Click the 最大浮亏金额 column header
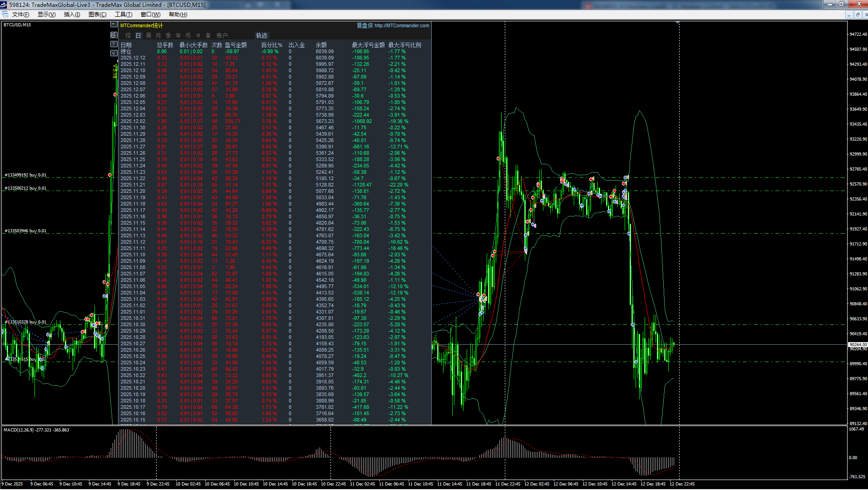This screenshot has width=868, height=490. pyautogui.click(x=369, y=45)
